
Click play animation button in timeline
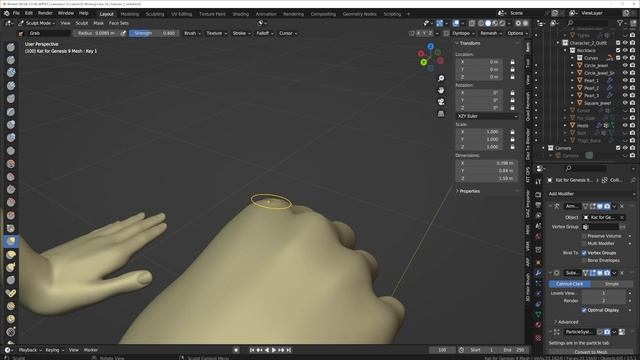pos(274,350)
